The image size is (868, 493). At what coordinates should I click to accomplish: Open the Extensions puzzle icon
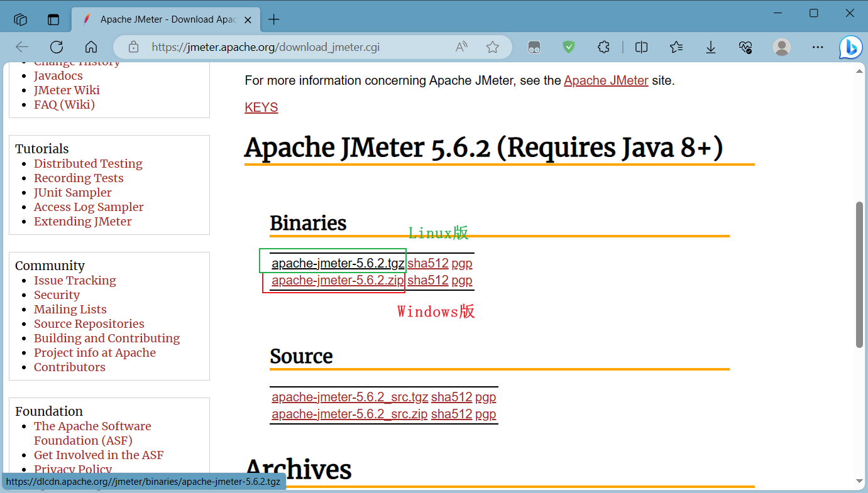(604, 47)
